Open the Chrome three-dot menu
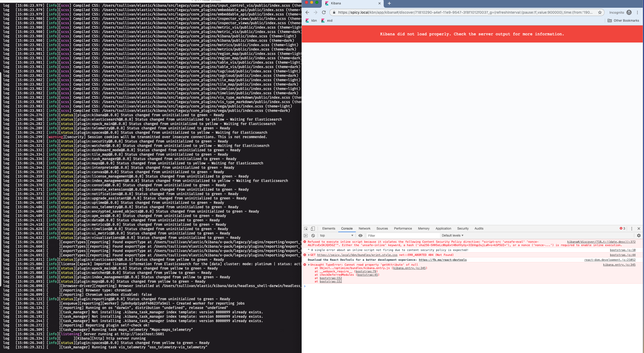The height and width of the screenshot is (353, 644). [x=637, y=12]
